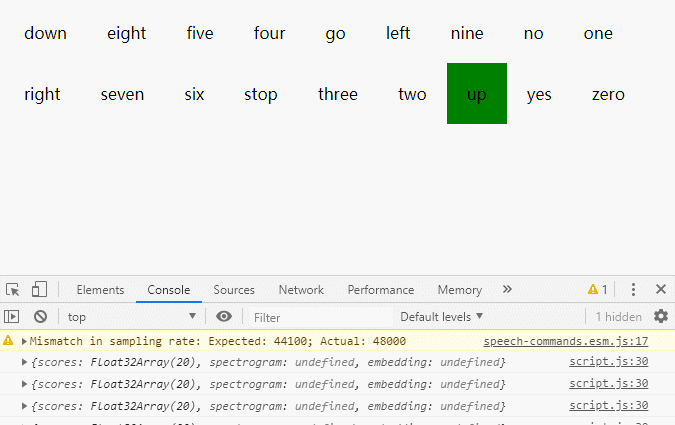This screenshot has width=675, height=425.
Task: Open console settings gear icon
Action: pos(660,317)
